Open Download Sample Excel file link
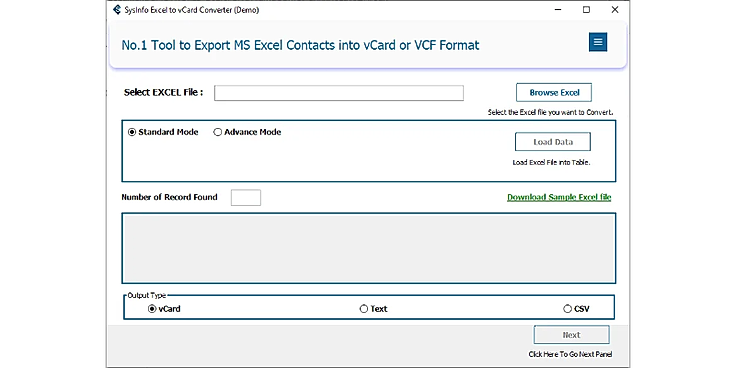Screen dimensions: 736x368 [x=559, y=197]
